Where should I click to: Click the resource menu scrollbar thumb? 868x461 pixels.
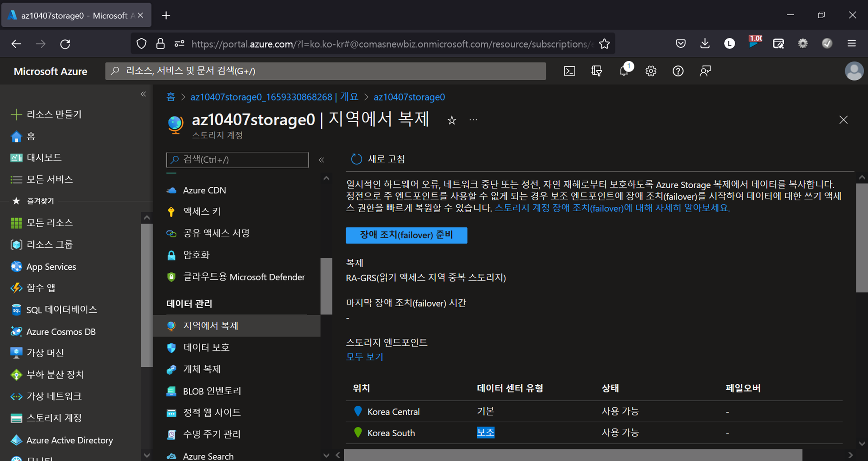pyautogui.click(x=326, y=286)
